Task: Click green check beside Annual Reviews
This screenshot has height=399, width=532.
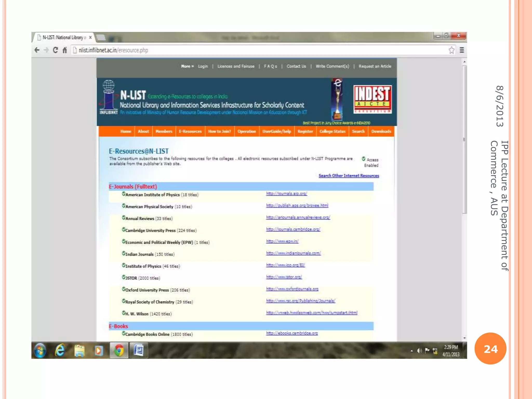Action: (124, 218)
